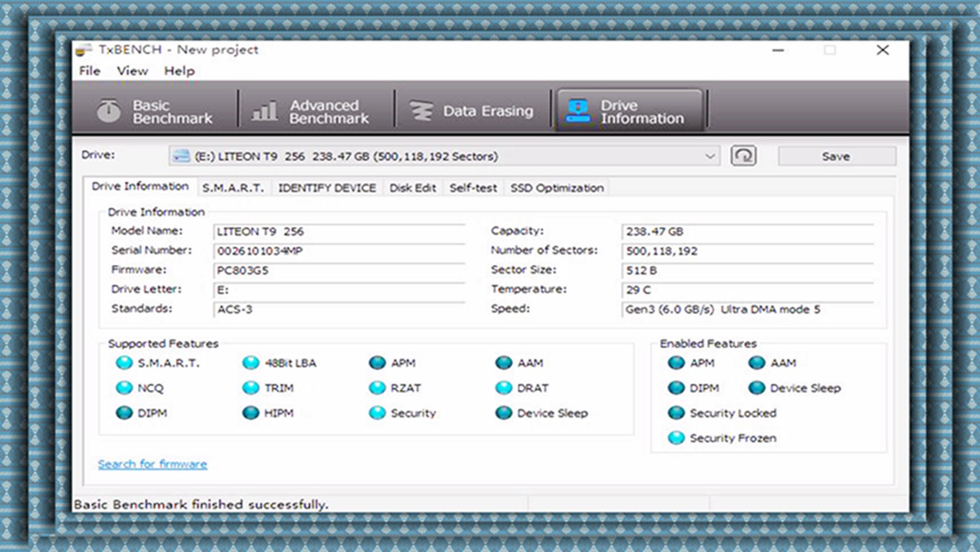Click the 48Bit LBA feature indicator
The width and height of the screenshot is (980, 552).
pyautogui.click(x=250, y=363)
